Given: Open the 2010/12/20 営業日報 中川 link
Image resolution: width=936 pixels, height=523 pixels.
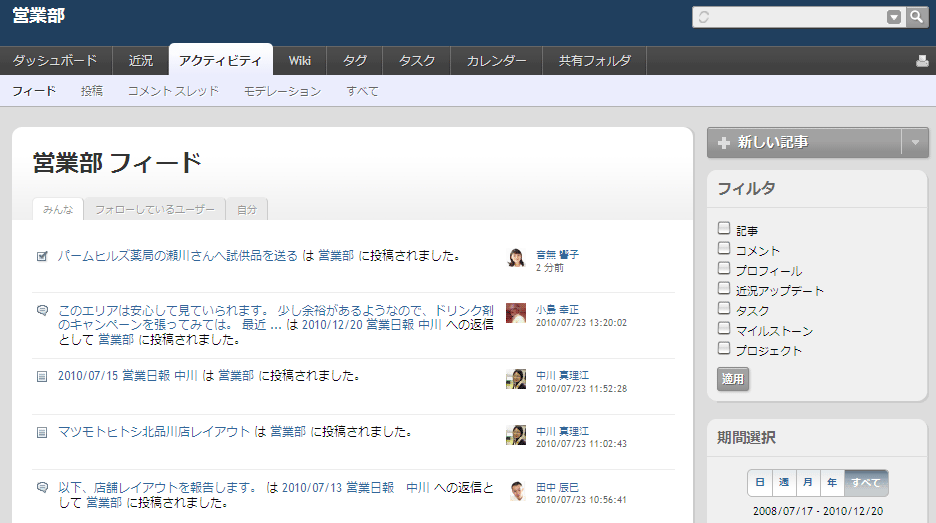Looking at the screenshot, I should pyautogui.click(x=372, y=325).
